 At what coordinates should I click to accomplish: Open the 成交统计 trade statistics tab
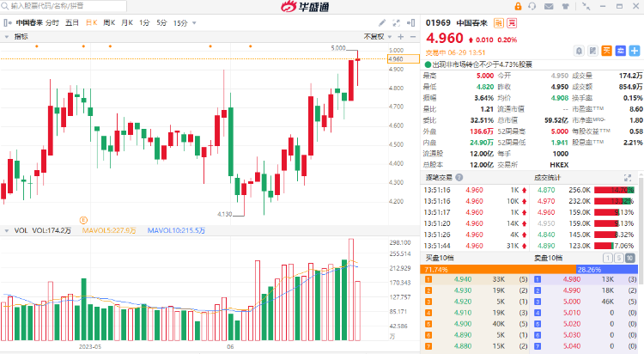point(547,178)
